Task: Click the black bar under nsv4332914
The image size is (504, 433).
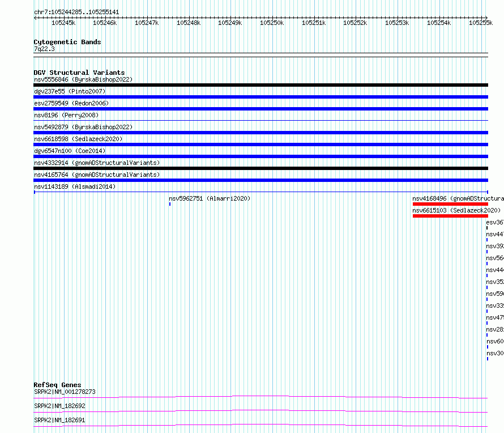Action: 260,168
